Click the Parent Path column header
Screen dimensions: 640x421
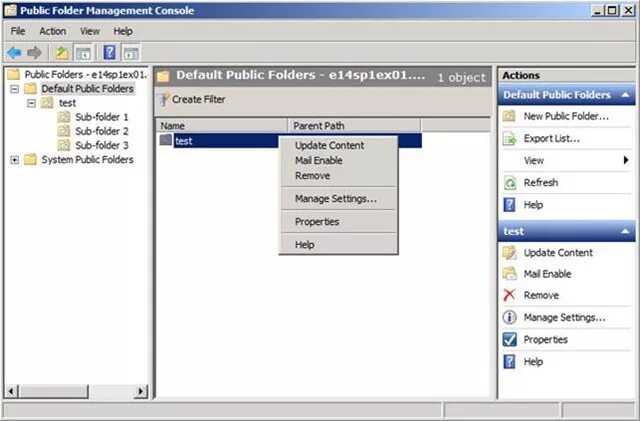pos(354,126)
